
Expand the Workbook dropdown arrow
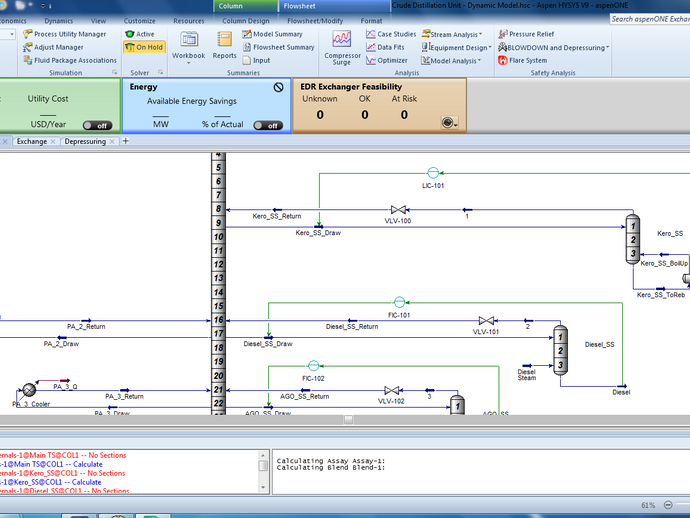188,63
